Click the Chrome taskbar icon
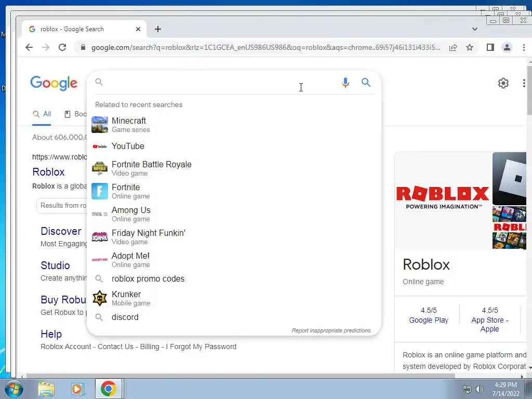 (x=108, y=389)
